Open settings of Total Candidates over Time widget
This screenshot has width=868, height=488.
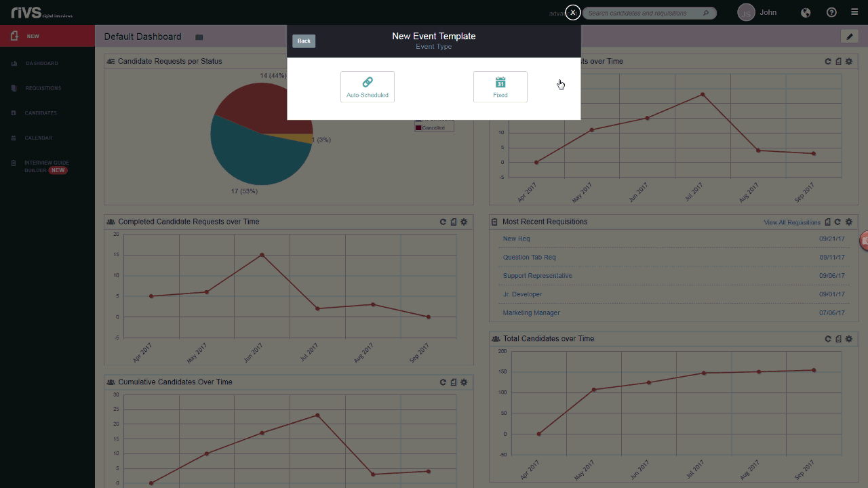[849, 339]
